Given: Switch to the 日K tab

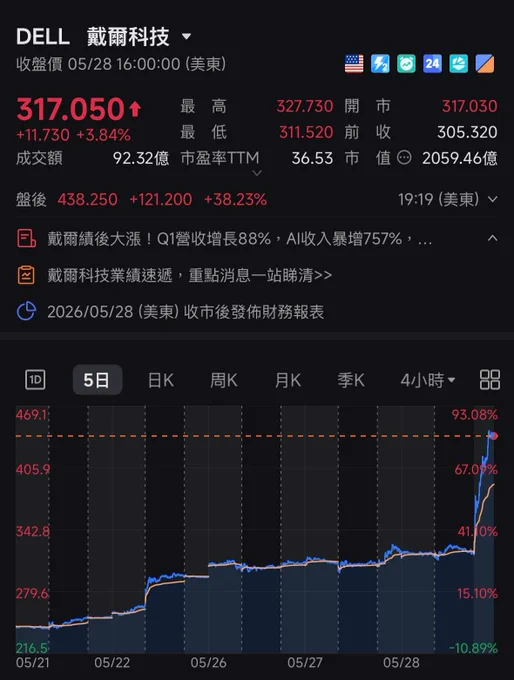Looking at the screenshot, I should pyautogui.click(x=161, y=380).
